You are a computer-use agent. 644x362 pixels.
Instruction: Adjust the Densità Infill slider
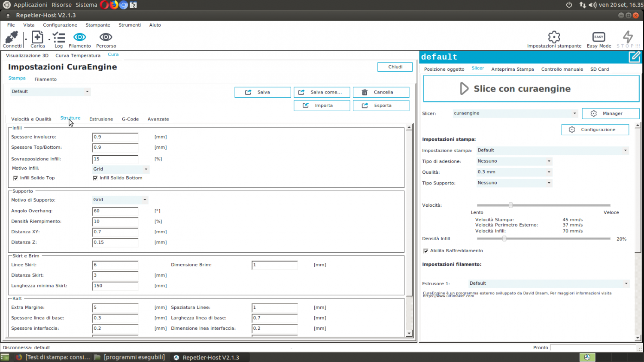pos(504,238)
